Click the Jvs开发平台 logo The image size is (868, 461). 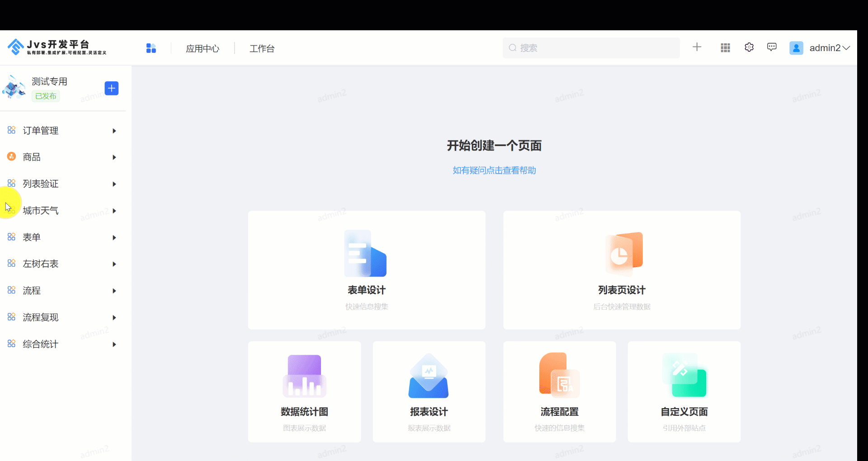click(54, 45)
